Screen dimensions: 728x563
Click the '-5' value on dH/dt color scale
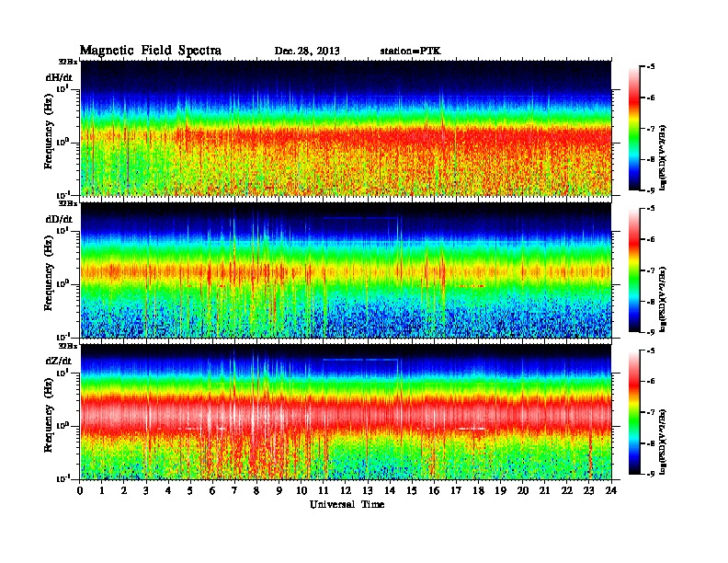click(x=651, y=67)
